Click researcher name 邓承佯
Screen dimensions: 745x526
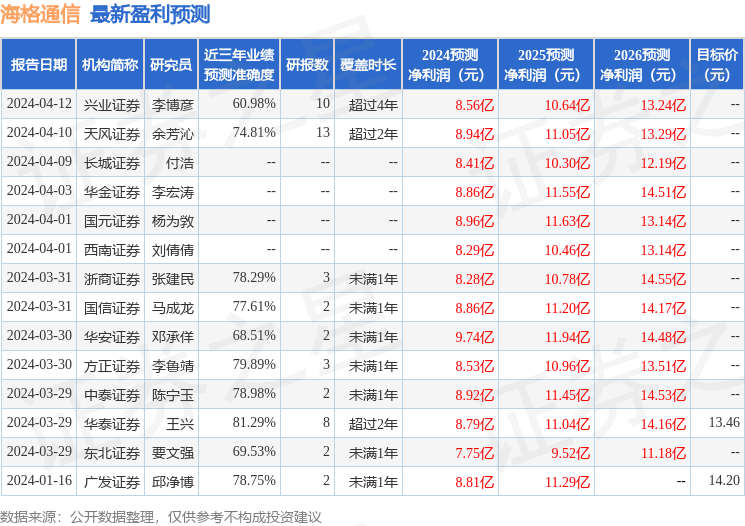[172, 337]
